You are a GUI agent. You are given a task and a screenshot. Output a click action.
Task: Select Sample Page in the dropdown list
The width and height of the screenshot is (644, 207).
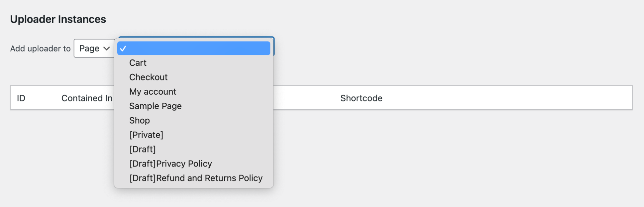(x=155, y=106)
